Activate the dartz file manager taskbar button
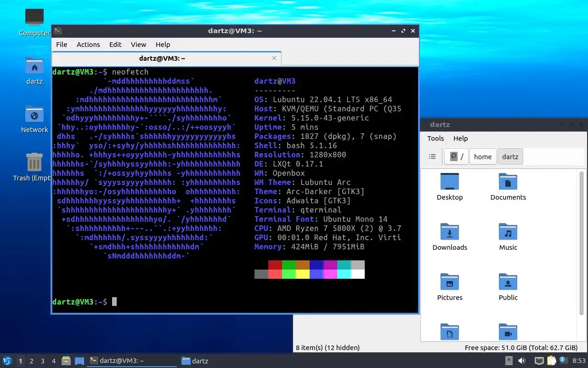This screenshot has height=368, width=588. 195,361
